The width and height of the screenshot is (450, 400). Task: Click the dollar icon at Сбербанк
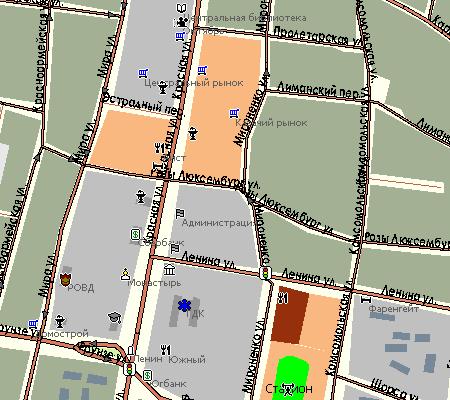(x=135, y=234)
